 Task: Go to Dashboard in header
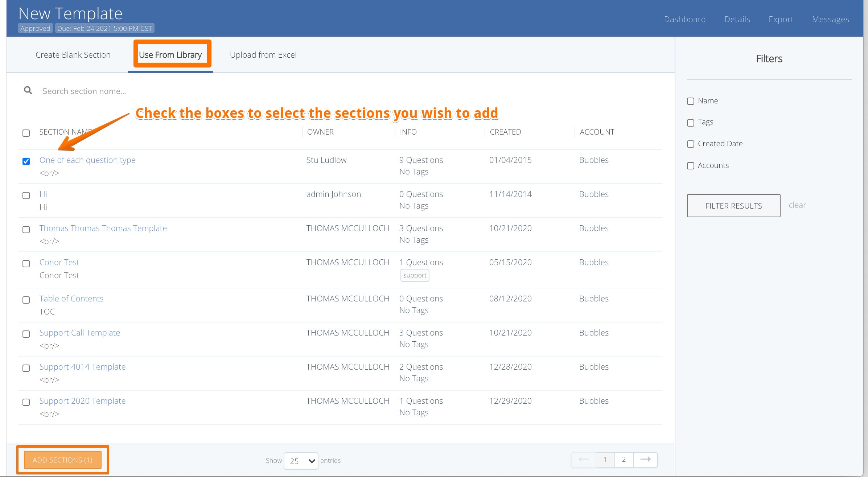pos(684,19)
